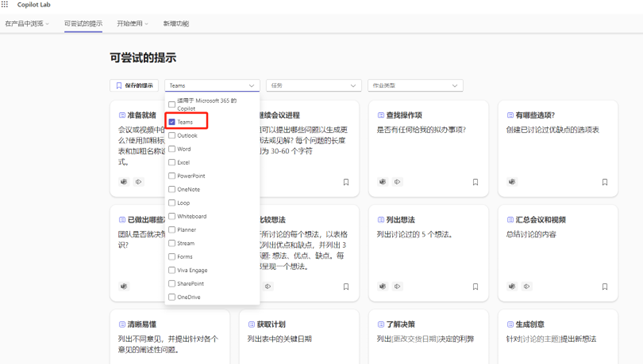Collapse the Teams app filter dropdown

pos(212,86)
